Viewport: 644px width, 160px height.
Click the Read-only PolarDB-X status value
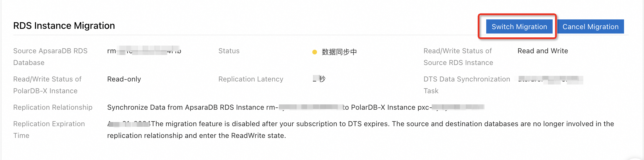pyautogui.click(x=124, y=79)
